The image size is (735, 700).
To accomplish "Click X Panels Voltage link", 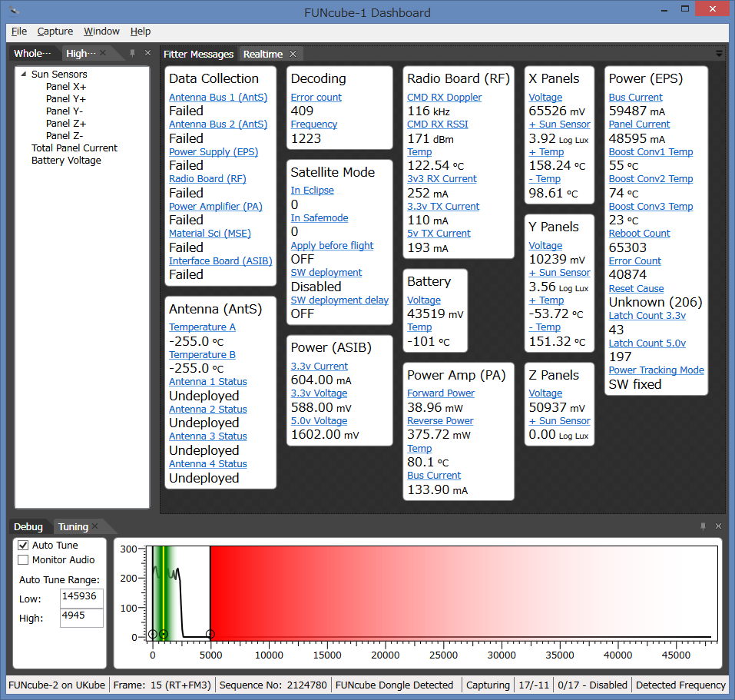I will 545,97.
